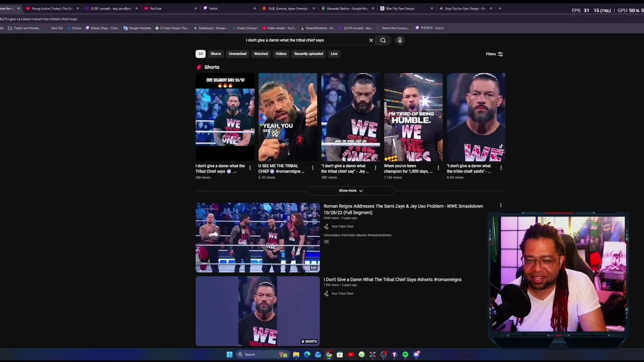
Task: Play the thumbnail with SHORTS badge
Action: (258, 311)
